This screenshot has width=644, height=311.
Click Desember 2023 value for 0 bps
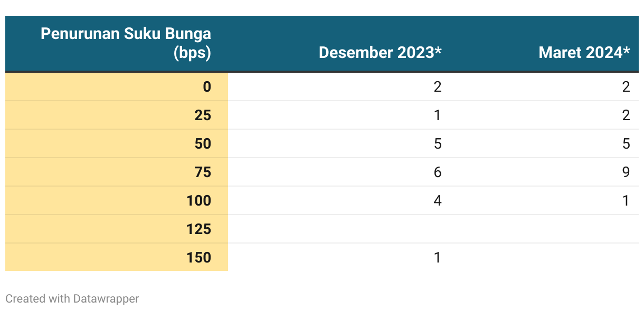click(437, 87)
